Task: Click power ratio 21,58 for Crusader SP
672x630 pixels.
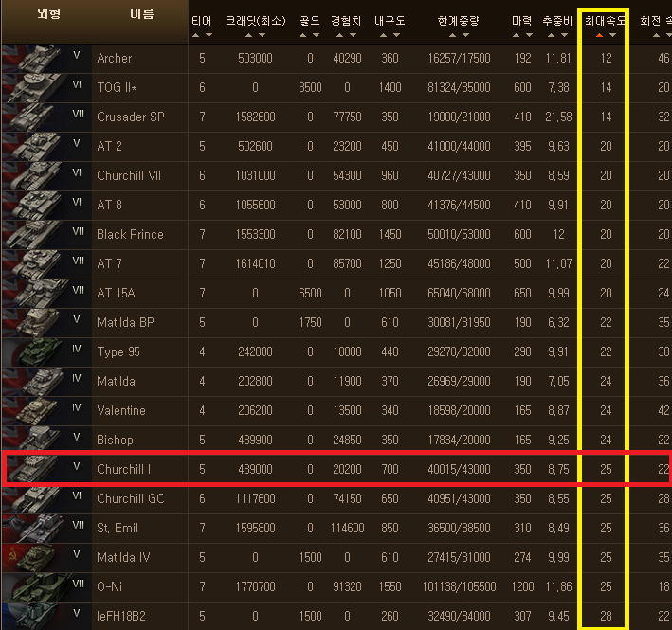Action: (558, 117)
